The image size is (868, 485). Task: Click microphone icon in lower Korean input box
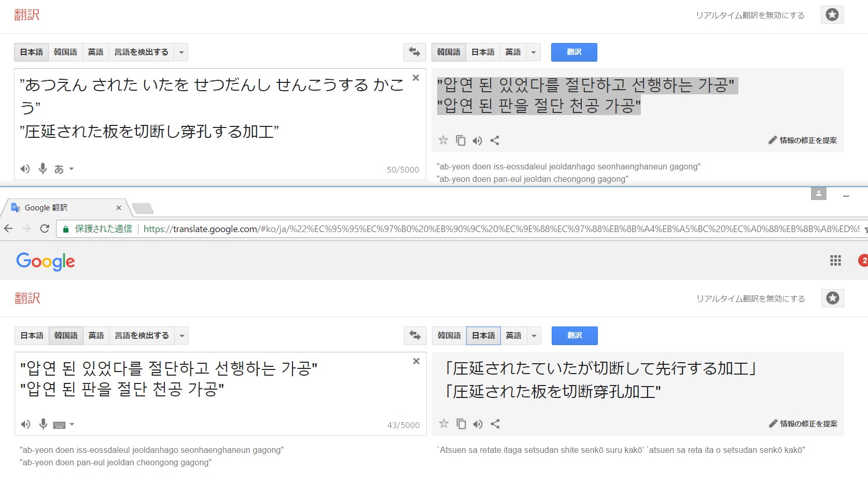pos(43,424)
